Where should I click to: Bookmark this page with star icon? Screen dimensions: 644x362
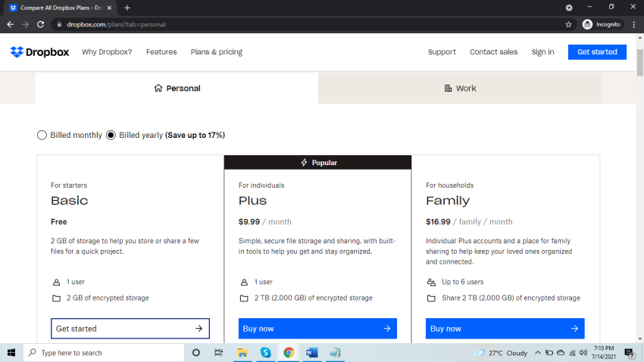[568, 25]
